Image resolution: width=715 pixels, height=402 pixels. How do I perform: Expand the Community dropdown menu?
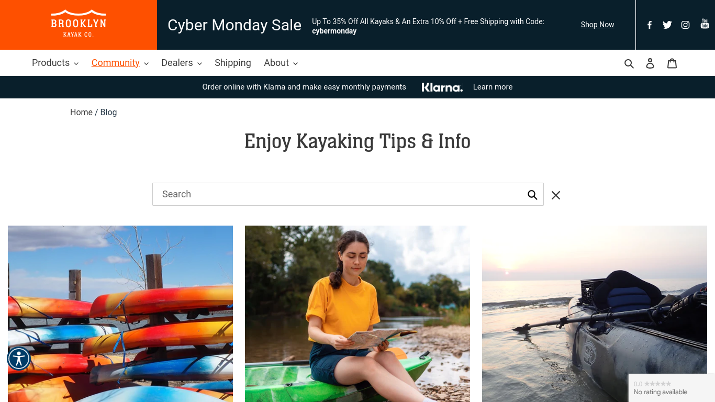point(120,63)
